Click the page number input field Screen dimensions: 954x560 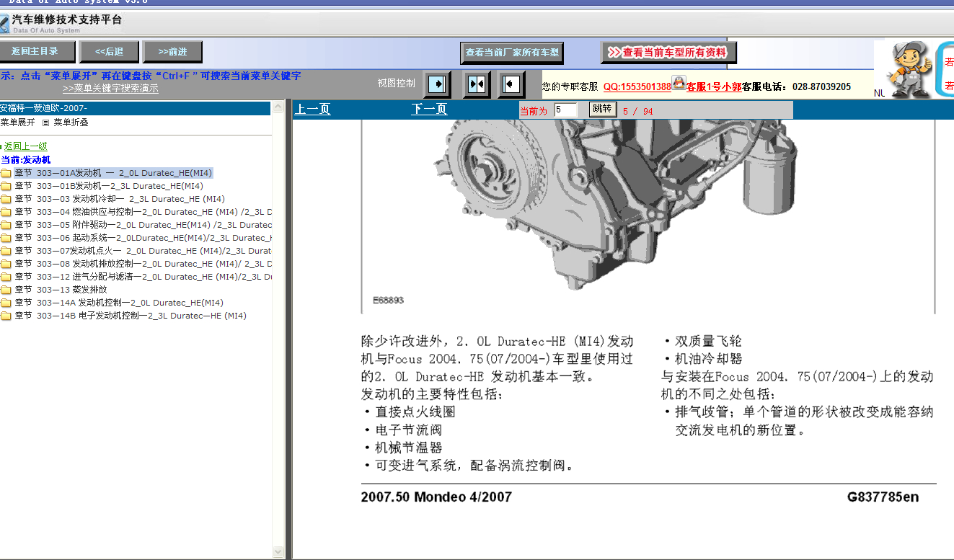[565, 110]
